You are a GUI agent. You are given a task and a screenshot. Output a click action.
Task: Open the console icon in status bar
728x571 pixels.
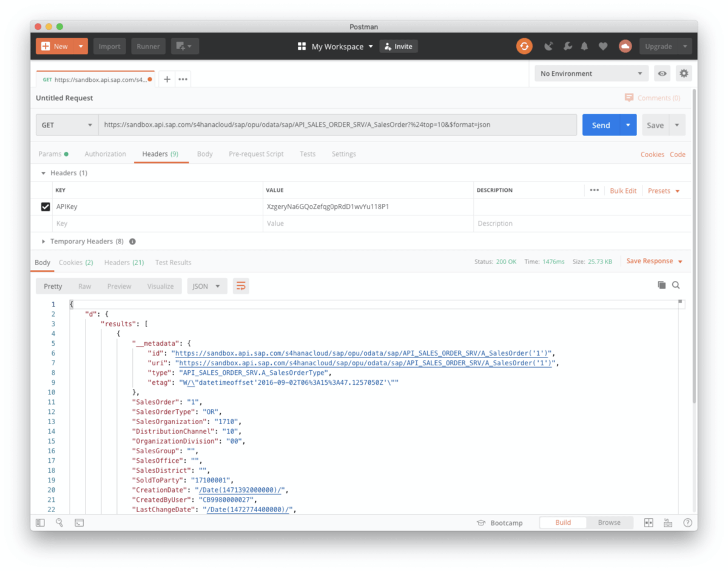[x=79, y=522]
